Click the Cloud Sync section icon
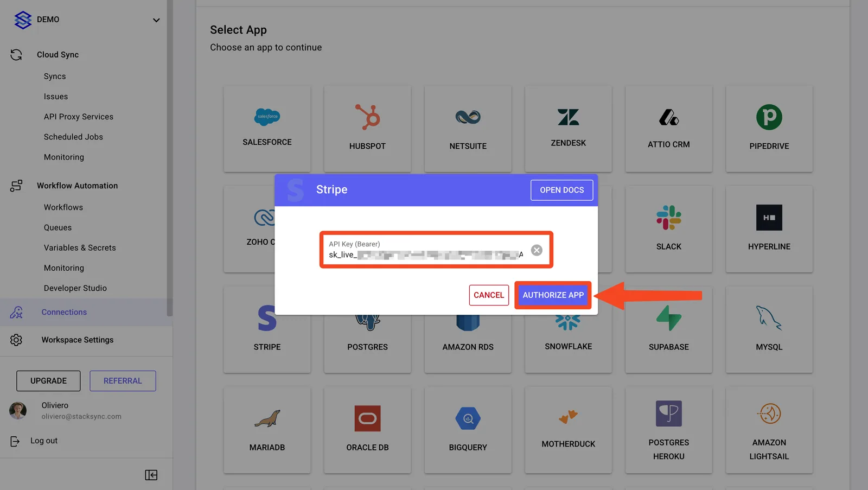The width and height of the screenshot is (868, 490). coord(16,55)
